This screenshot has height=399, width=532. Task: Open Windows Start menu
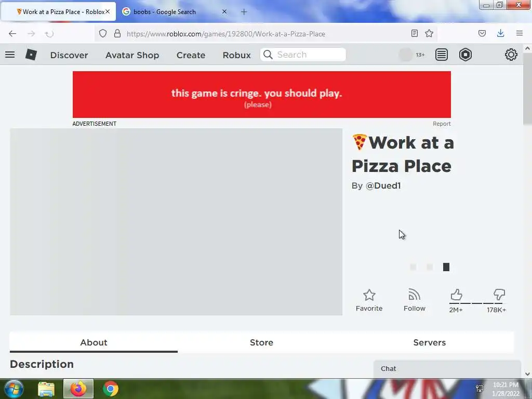click(14, 389)
